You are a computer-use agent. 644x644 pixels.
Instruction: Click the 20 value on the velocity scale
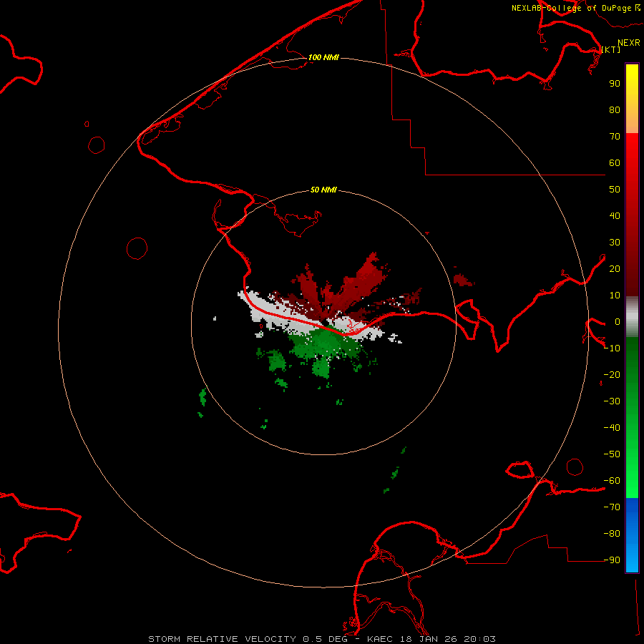615,269
